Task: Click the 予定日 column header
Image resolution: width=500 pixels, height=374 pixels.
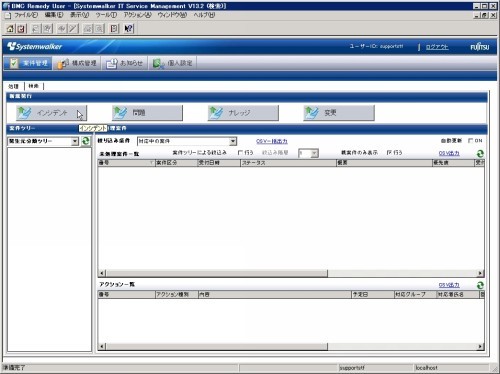Action: click(x=373, y=295)
